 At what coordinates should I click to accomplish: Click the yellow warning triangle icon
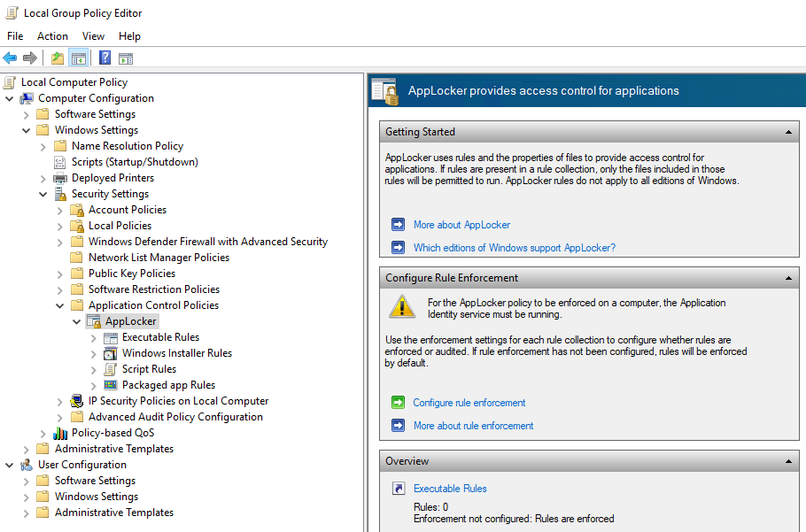click(x=400, y=309)
